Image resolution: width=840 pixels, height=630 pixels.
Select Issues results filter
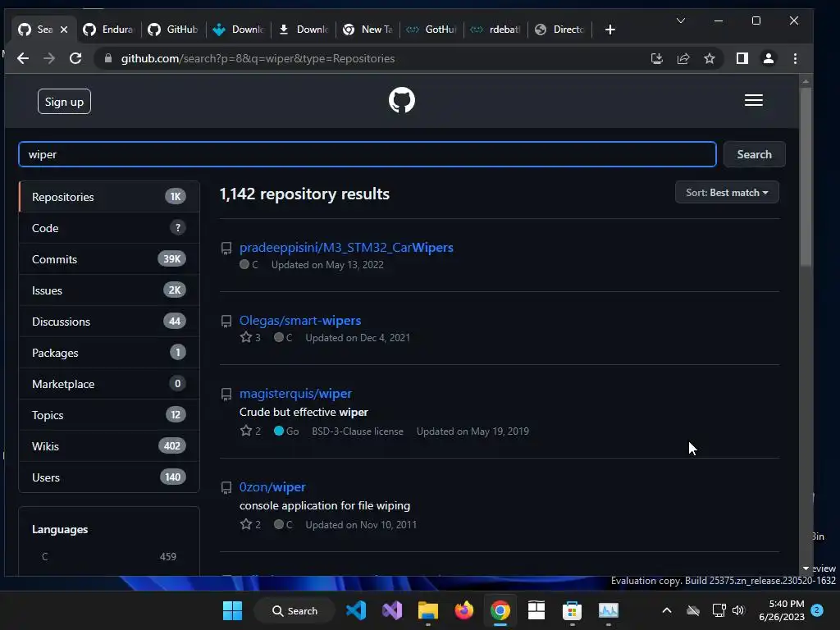[109, 290]
